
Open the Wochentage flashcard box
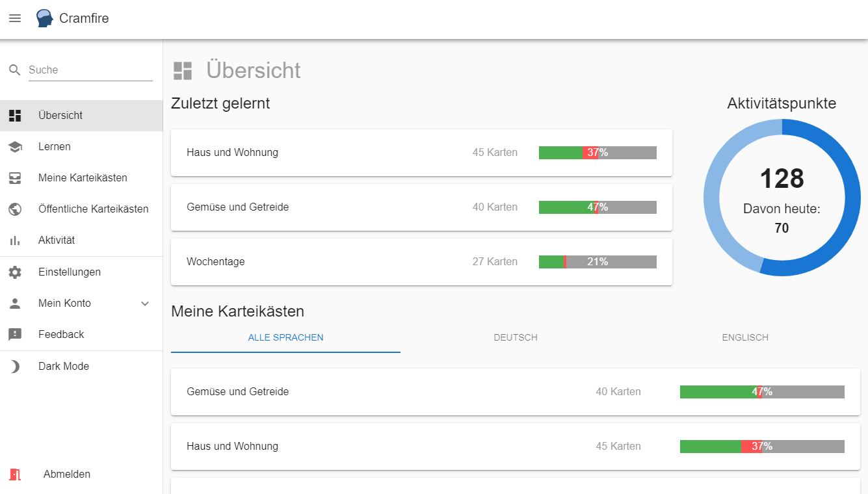point(421,261)
